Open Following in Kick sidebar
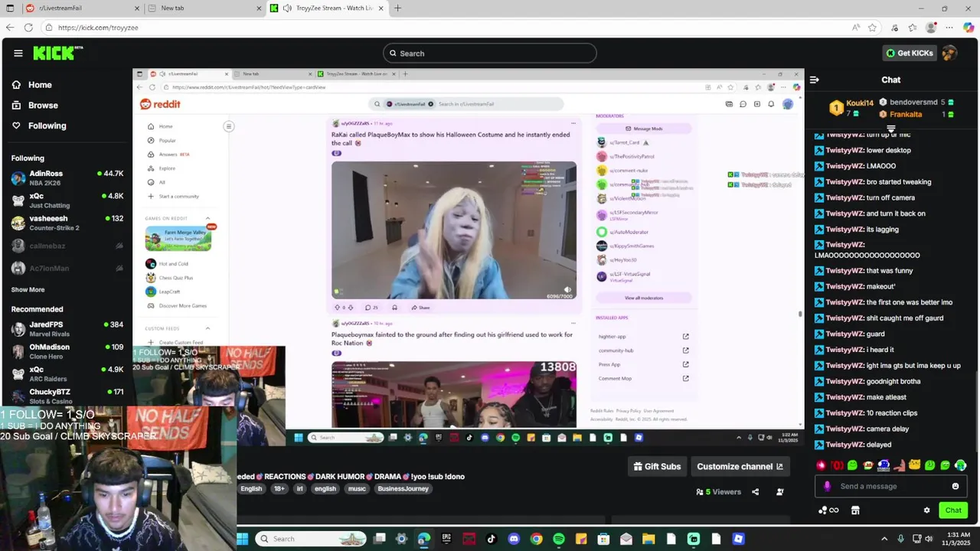This screenshot has height=551, width=980. click(39, 126)
